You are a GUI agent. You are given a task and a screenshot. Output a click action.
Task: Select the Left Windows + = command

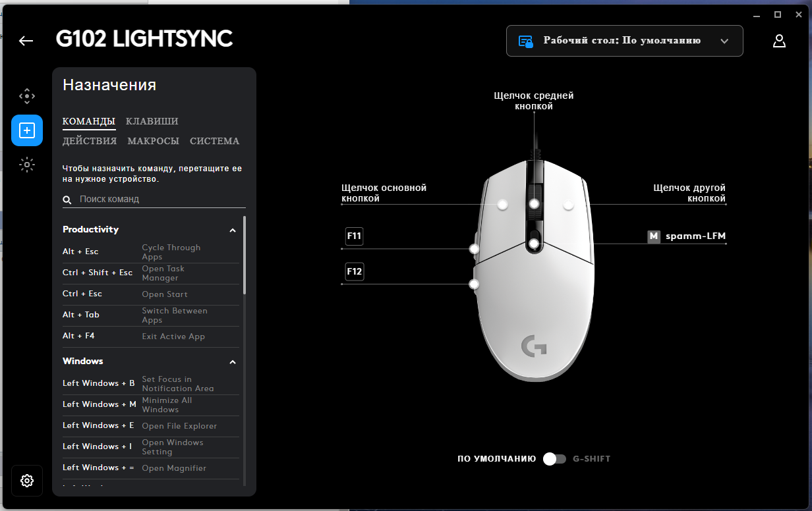click(x=151, y=468)
